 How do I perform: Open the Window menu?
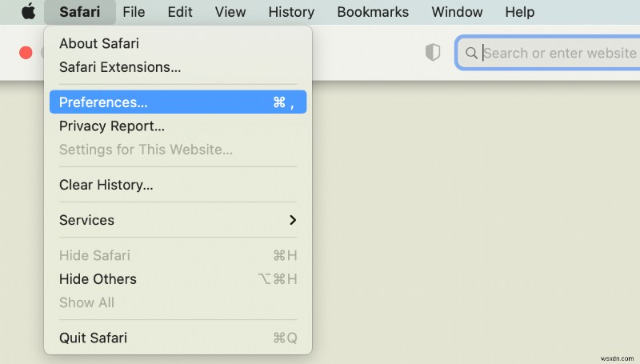[457, 12]
